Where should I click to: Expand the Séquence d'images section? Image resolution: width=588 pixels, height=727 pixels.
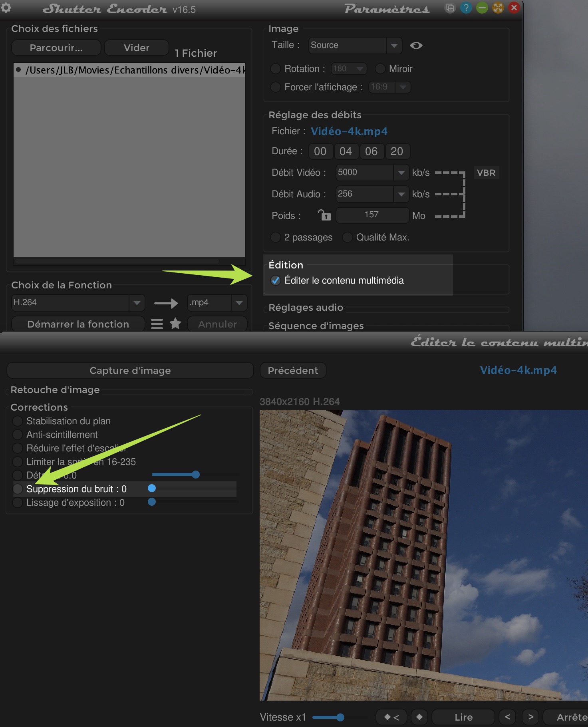click(316, 326)
